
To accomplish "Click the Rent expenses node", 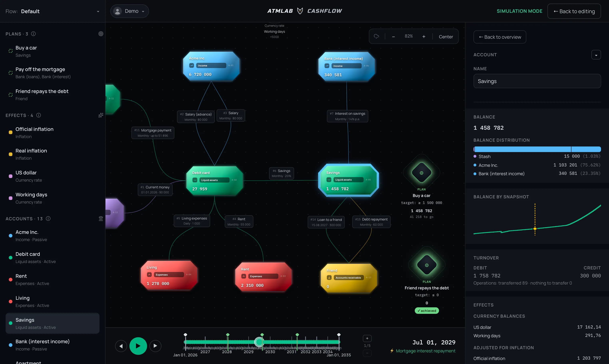I will [x=263, y=277].
